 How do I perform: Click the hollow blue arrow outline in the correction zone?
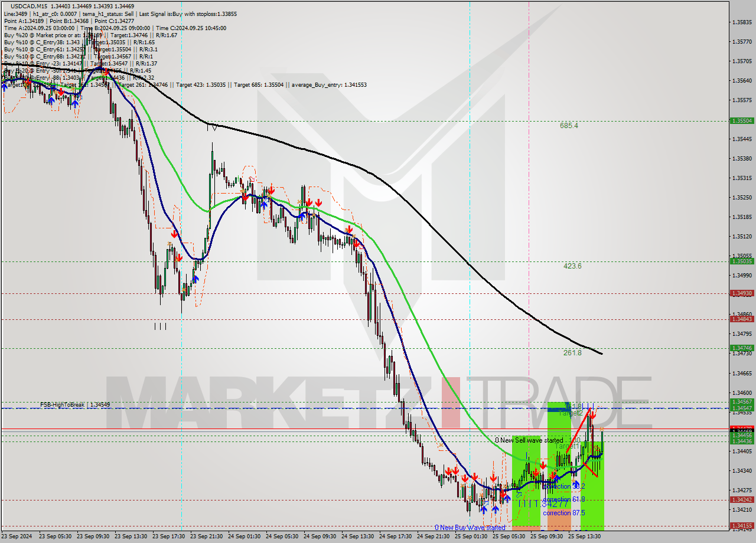pos(519,495)
